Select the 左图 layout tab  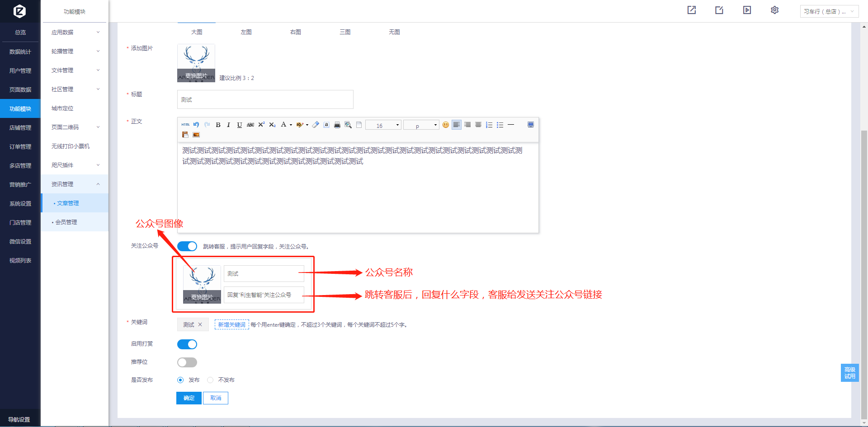(246, 32)
